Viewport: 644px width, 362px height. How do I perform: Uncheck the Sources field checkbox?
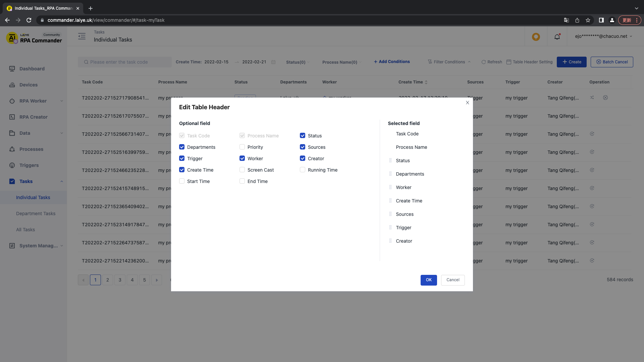(x=303, y=147)
